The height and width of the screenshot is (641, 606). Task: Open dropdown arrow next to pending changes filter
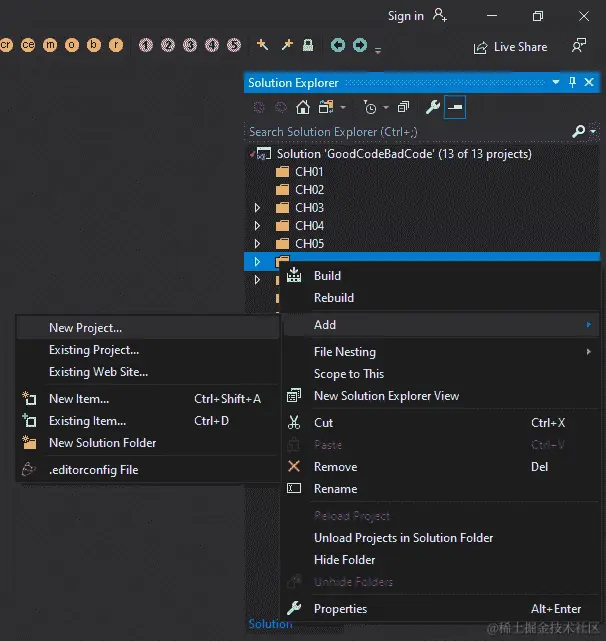pyautogui.click(x=386, y=108)
